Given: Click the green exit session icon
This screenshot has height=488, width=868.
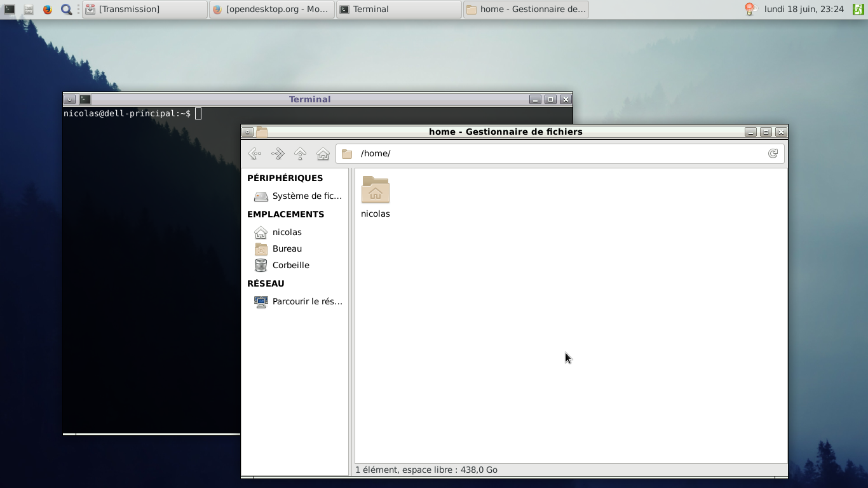Looking at the screenshot, I should 858,9.
